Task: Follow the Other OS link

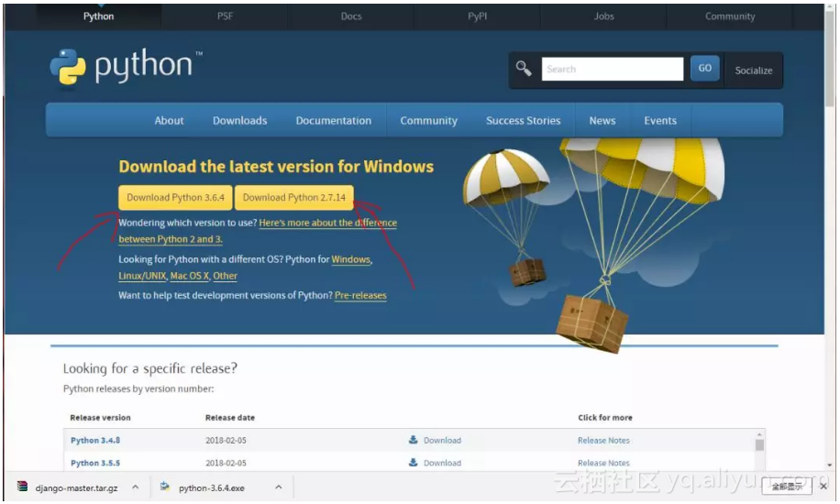Action: [225, 276]
